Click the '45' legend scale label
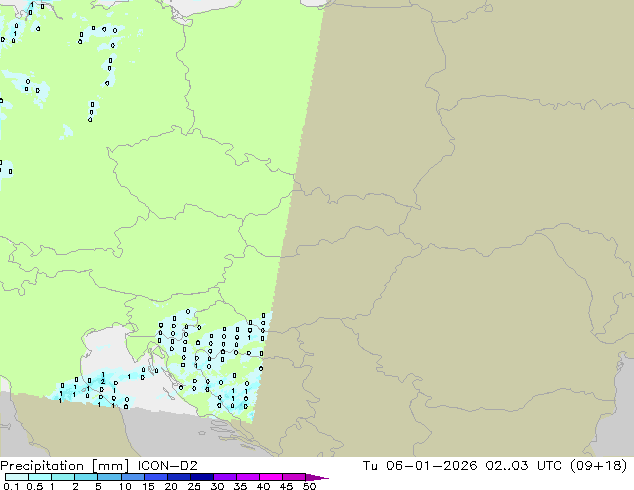 tap(286, 486)
